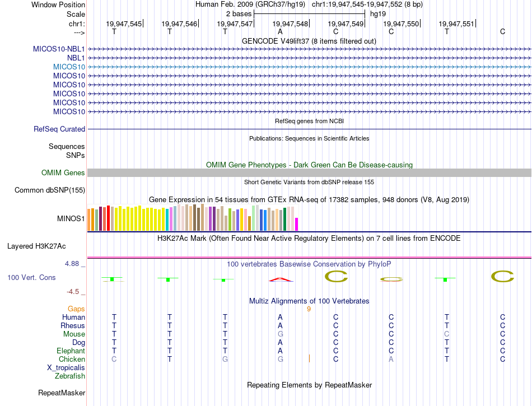The height and width of the screenshot is (406, 532).
Task: Click the H3K27Ac Mark ENCODE track title
Action: [x=309, y=238]
